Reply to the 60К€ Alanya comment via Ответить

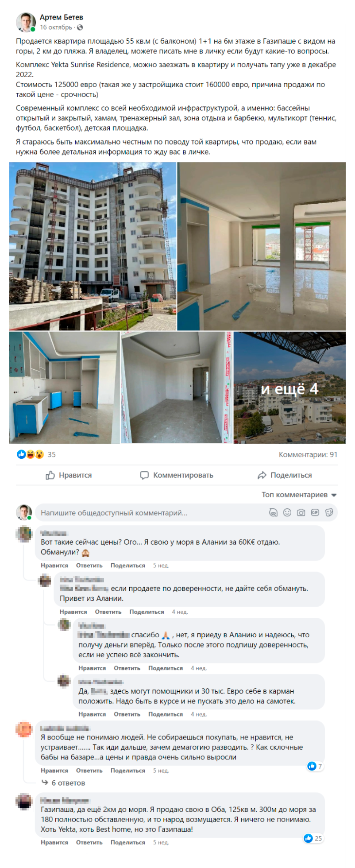tap(89, 566)
